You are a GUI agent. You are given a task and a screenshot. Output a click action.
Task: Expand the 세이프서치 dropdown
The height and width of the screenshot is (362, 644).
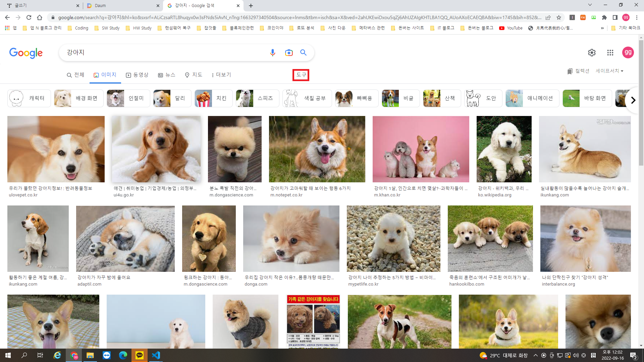609,71
